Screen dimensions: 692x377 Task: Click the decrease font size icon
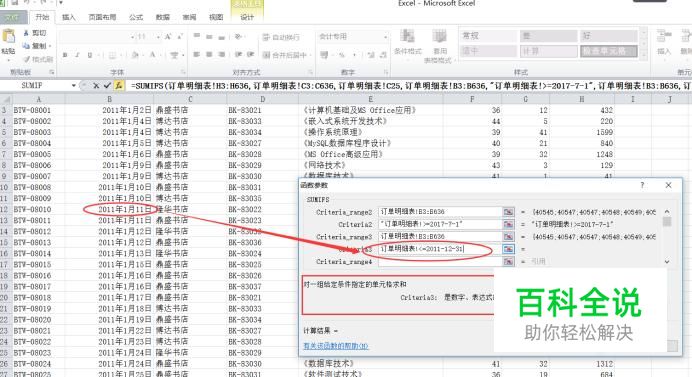180,37
